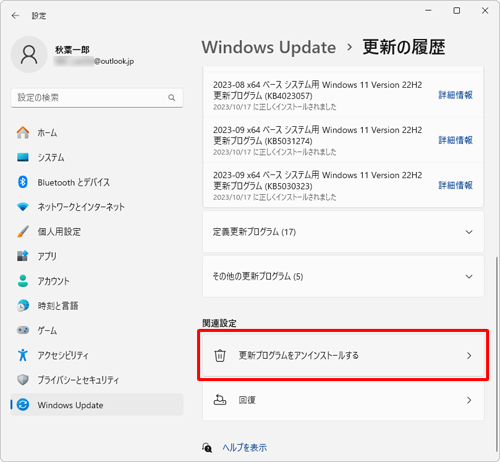Open アプリ settings page
The width and height of the screenshot is (500, 462).
97,256
